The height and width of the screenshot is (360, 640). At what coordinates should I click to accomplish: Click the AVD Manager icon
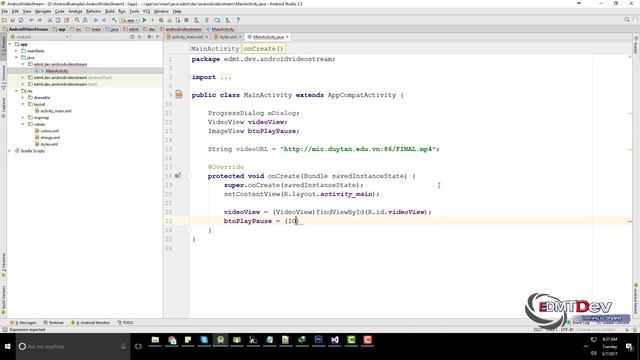(197, 20)
